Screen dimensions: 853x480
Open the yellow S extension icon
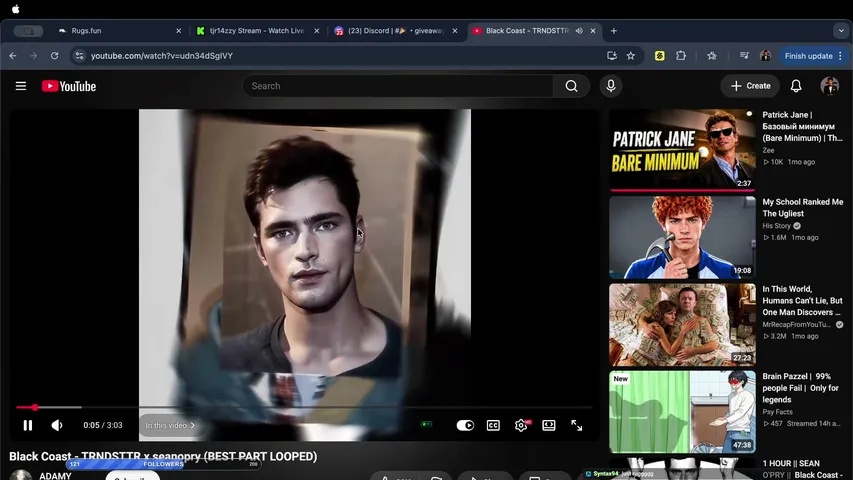(659, 56)
